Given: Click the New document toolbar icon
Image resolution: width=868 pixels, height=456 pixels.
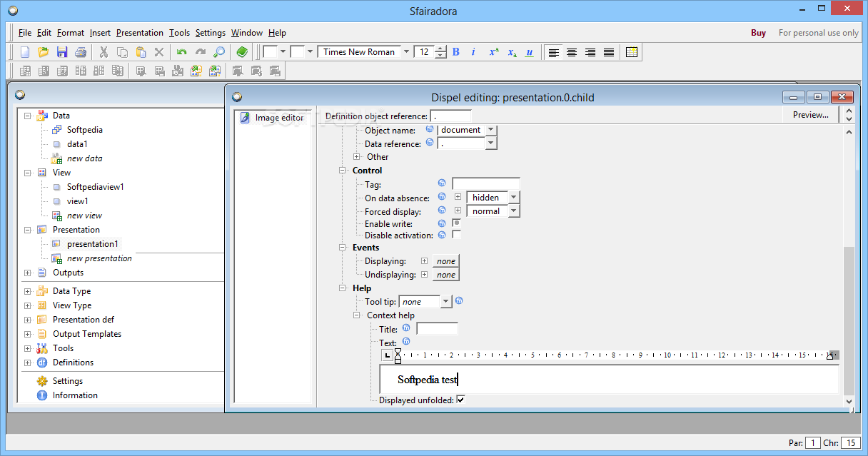Looking at the screenshot, I should [25, 52].
